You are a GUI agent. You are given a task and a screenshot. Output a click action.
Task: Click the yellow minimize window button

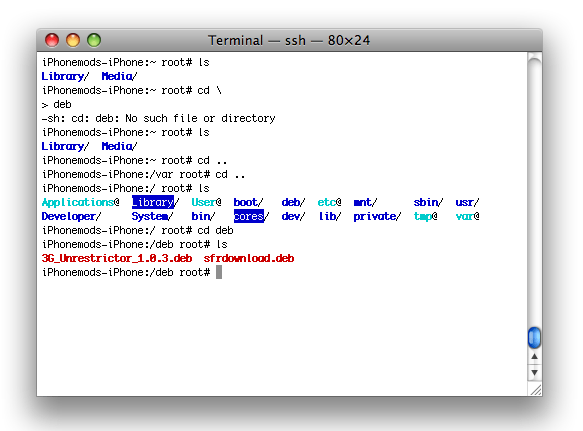73,40
